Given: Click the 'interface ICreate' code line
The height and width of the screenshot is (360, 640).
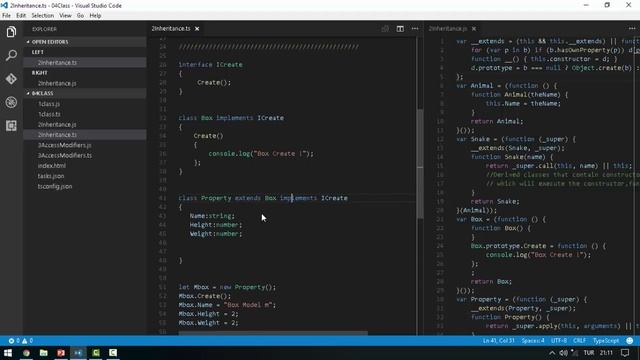Looking at the screenshot, I should click(210, 64).
